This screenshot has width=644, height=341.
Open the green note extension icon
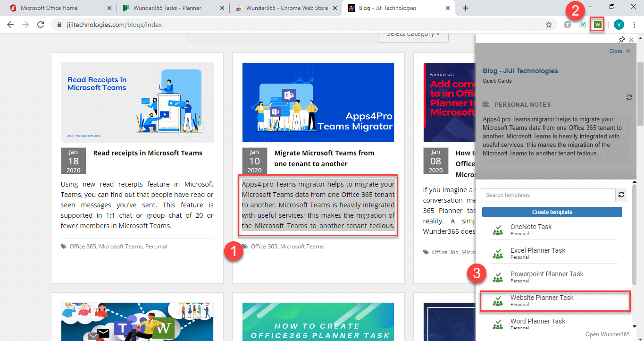pyautogui.click(x=583, y=25)
